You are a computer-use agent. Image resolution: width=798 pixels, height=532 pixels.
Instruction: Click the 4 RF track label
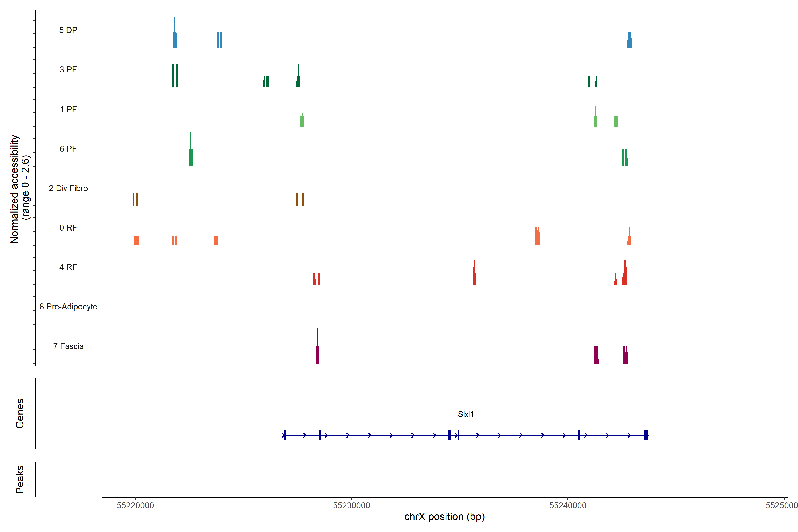pyautogui.click(x=68, y=267)
